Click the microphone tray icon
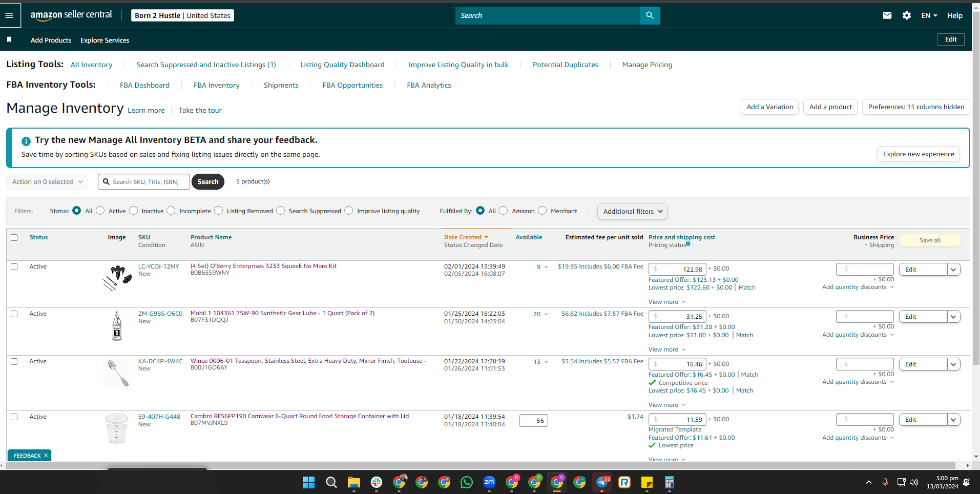 [885, 482]
